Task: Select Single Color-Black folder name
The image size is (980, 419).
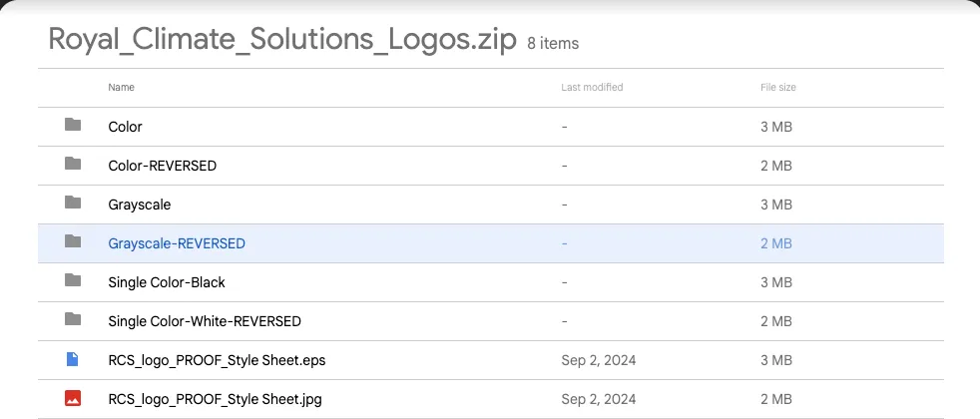Action: (166, 282)
